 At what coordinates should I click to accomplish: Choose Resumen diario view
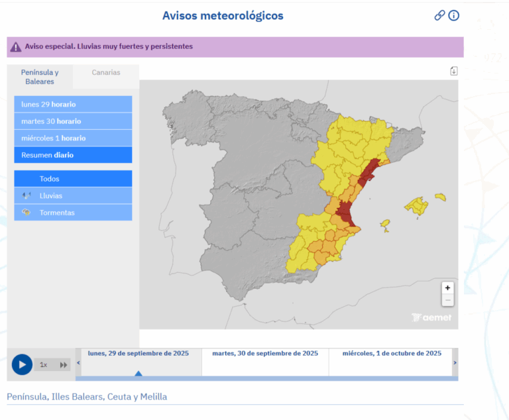click(x=73, y=155)
